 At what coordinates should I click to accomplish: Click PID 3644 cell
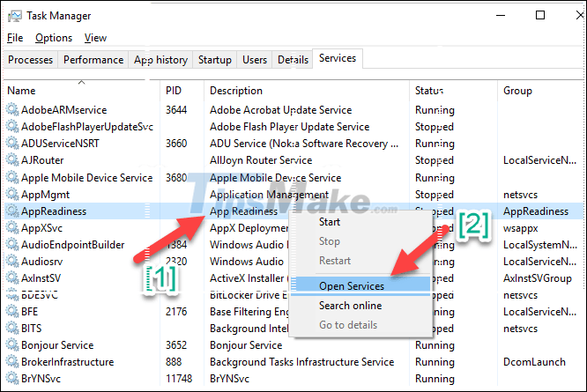(x=176, y=110)
